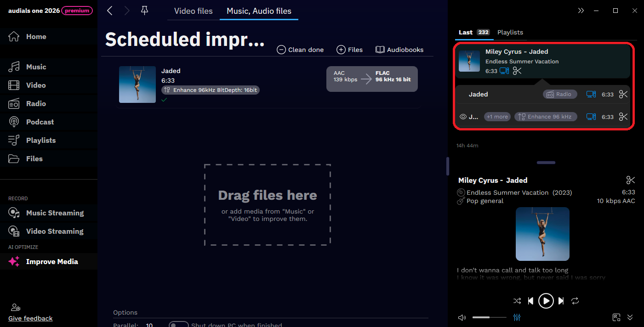Switch to the Video files tab
The width and height of the screenshot is (644, 327).
pos(193,11)
